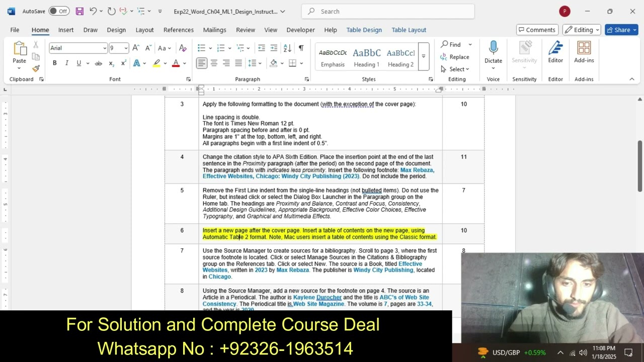Open the Editing mode dropdown
This screenshot has height=362, width=644.
[x=582, y=30]
